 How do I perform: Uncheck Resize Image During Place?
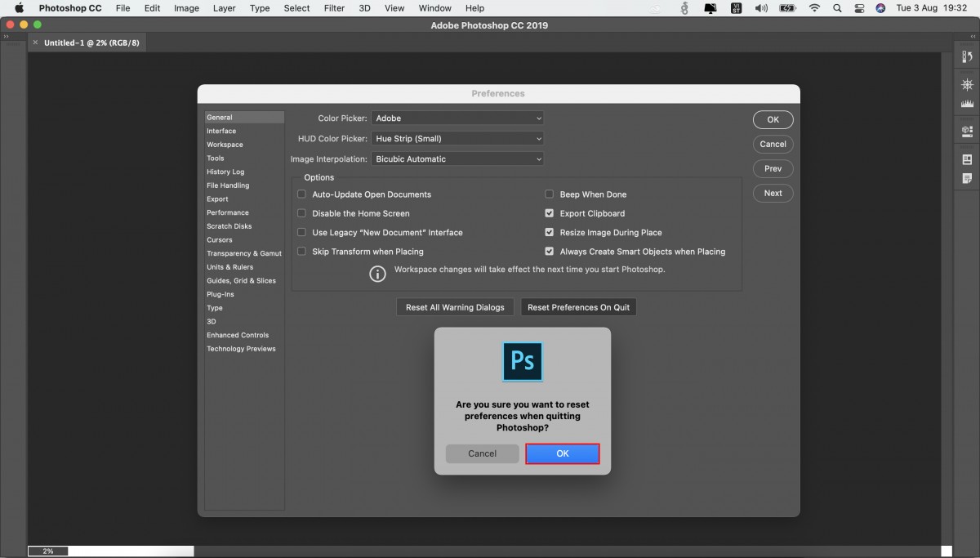pyautogui.click(x=550, y=233)
